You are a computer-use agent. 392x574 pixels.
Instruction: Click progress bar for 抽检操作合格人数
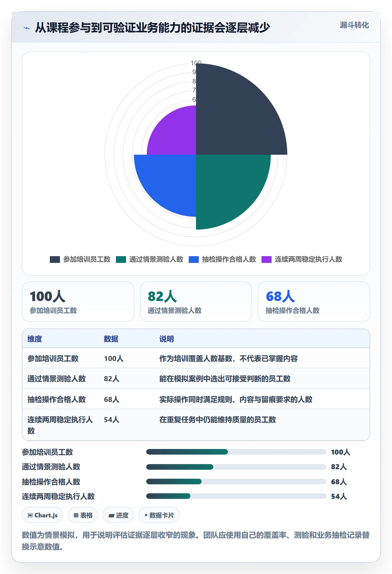click(236, 482)
